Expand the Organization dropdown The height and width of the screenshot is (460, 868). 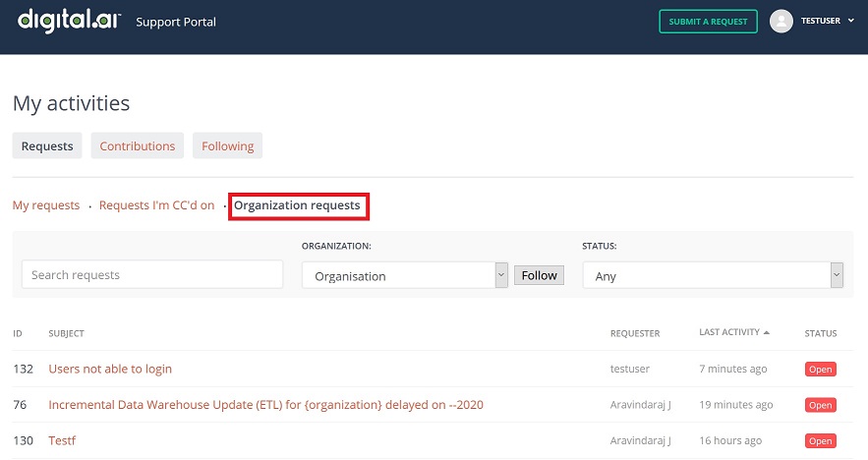[x=404, y=276]
